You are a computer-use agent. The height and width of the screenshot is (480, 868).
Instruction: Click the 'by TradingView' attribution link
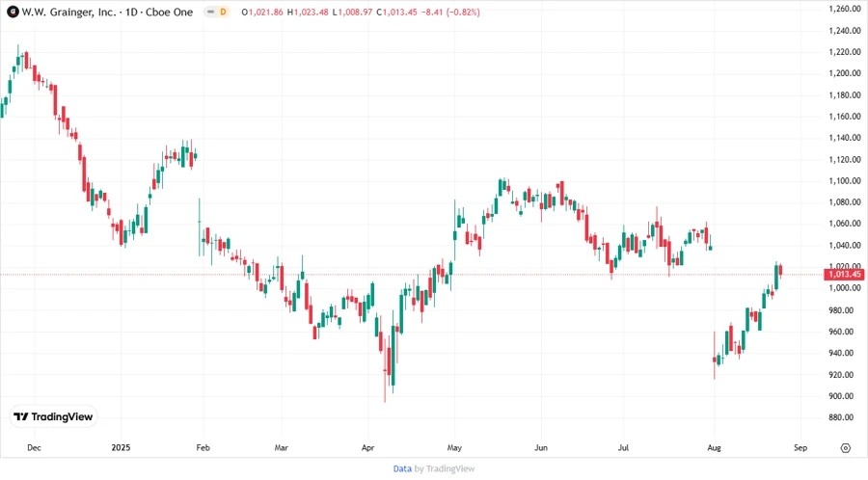point(445,468)
